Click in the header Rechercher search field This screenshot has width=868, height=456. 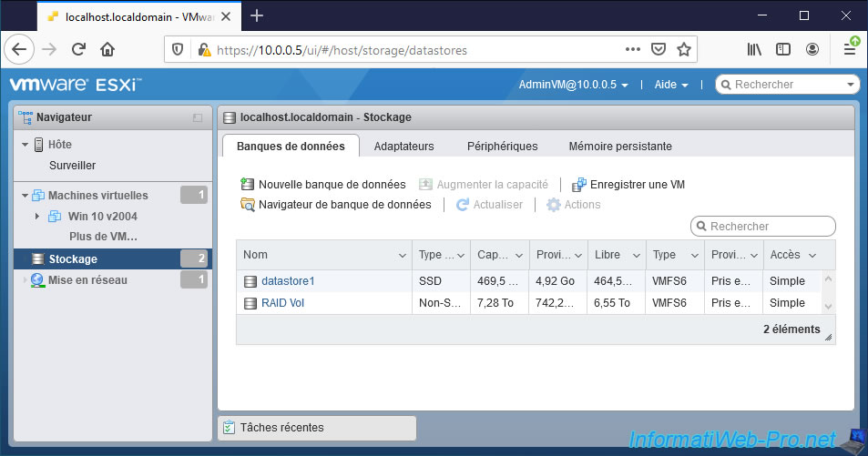pos(787,85)
